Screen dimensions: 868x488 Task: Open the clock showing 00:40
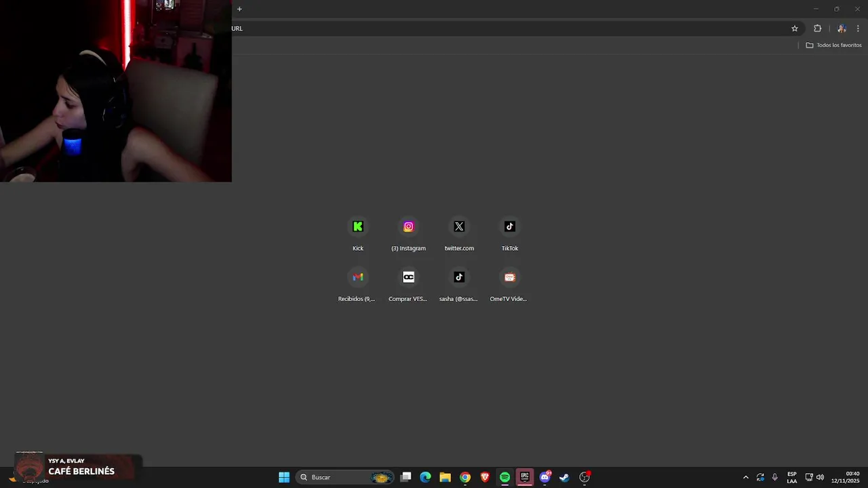point(846,477)
